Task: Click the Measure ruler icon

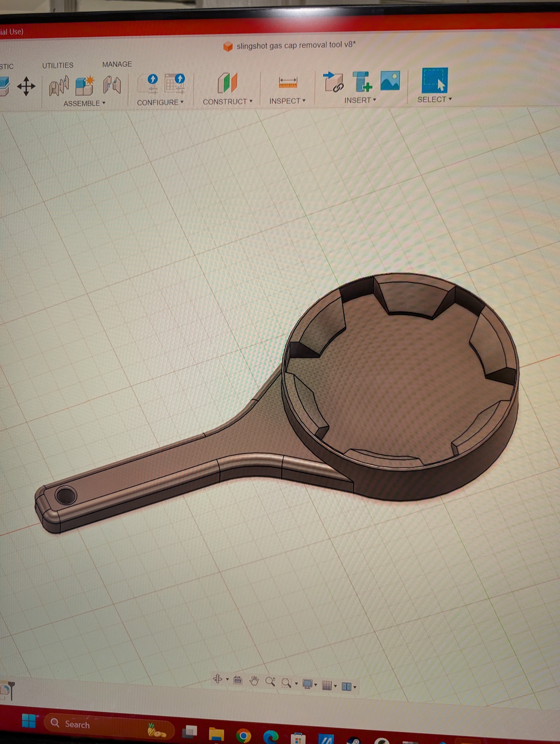Action: (288, 82)
